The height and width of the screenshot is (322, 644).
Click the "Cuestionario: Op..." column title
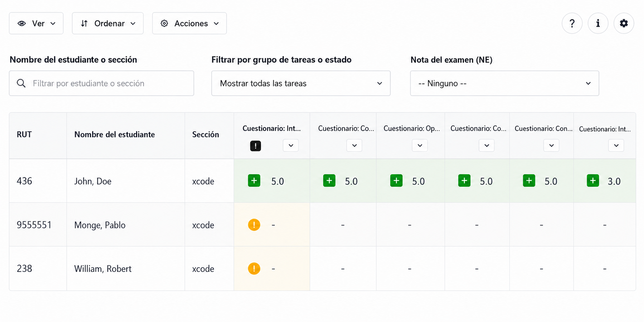tap(412, 128)
